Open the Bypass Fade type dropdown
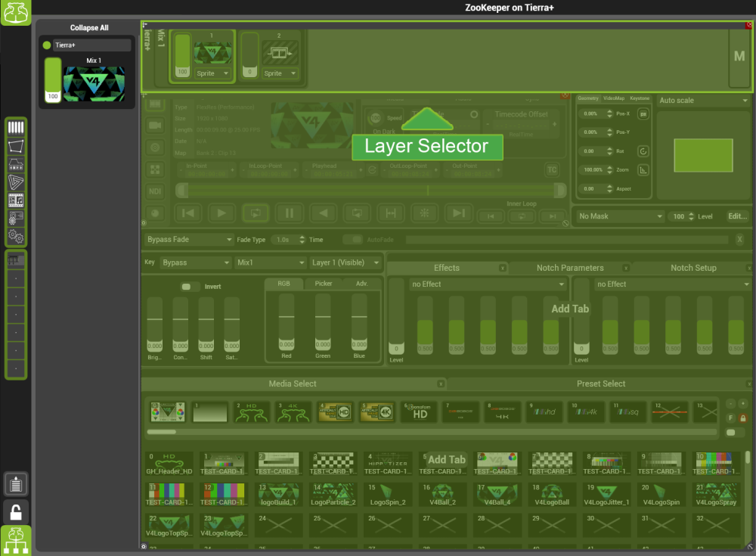 [189, 239]
